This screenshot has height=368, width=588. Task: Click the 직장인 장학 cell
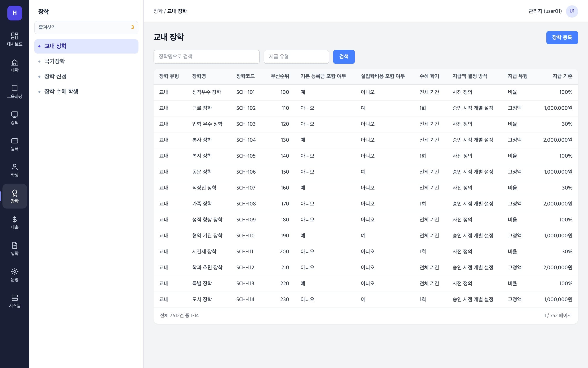pos(204,188)
